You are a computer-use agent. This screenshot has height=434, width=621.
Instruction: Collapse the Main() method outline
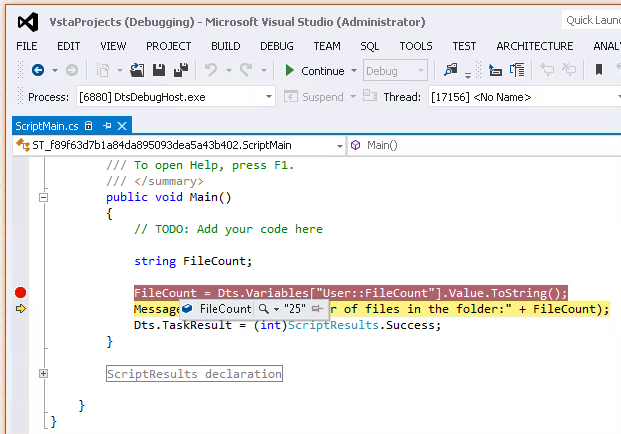(43, 197)
